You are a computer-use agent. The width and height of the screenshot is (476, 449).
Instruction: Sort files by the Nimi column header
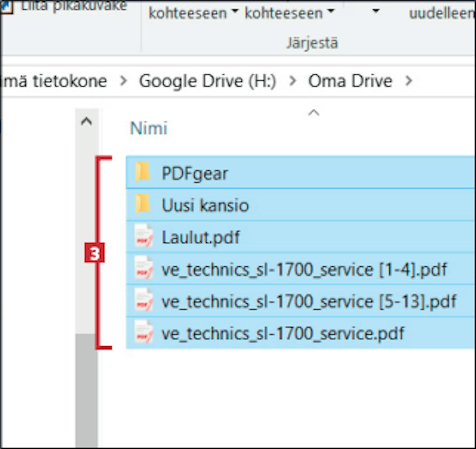tap(149, 128)
